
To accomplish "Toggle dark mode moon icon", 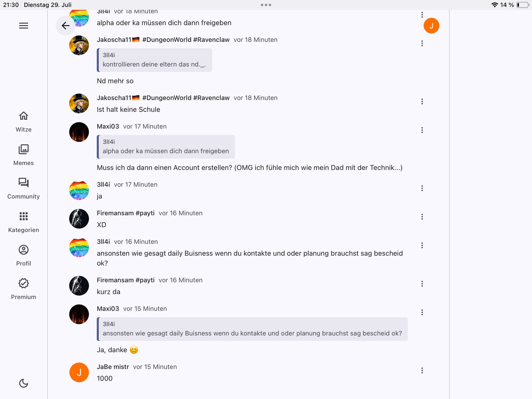I will (x=24, y=383).
